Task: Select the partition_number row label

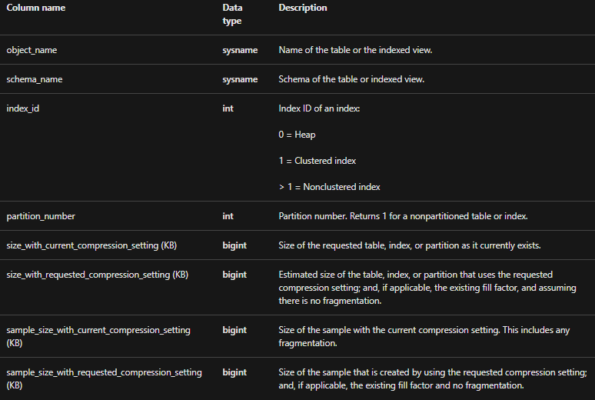Action: [41, 216]
